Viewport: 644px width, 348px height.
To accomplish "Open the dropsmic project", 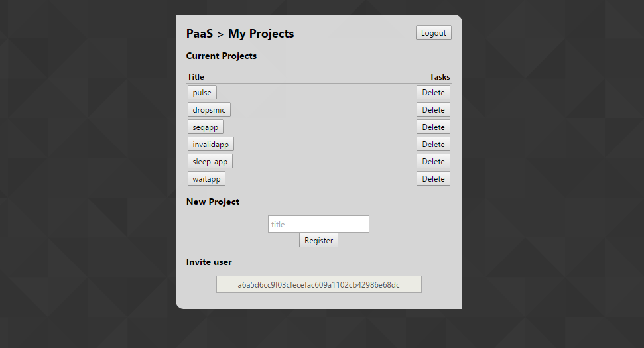I will click(209, 109).
